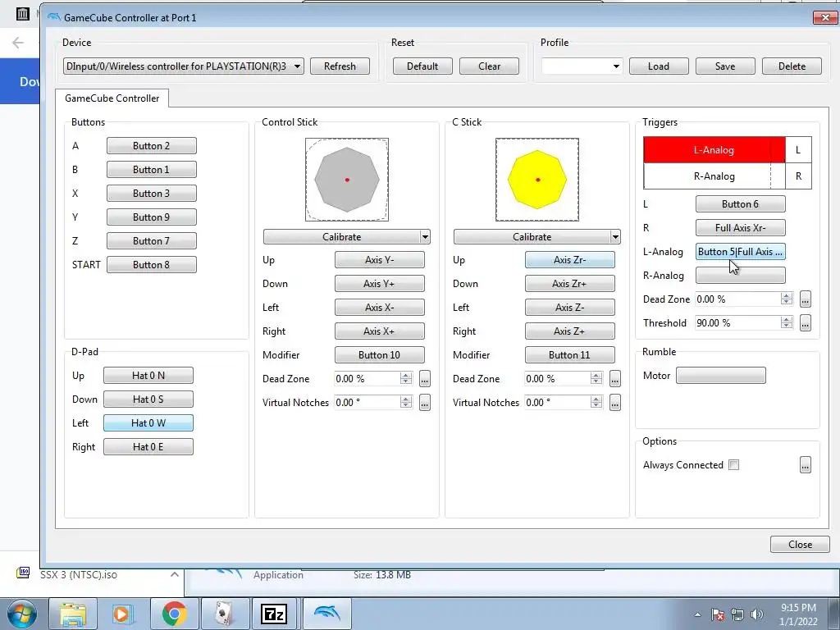Open Always Connected advanced ellipsis button
The width and height of the screenshot is (840, 630).
point(806,465)
